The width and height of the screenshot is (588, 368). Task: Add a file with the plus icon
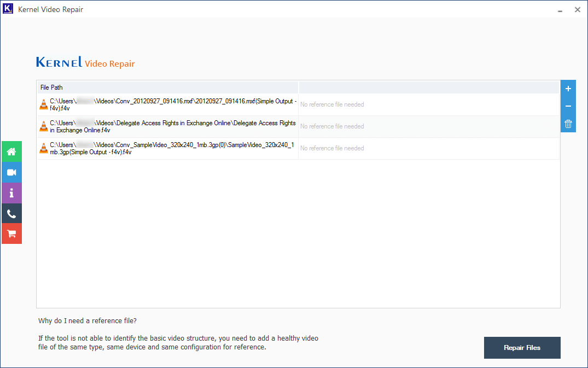click(568, 89)
